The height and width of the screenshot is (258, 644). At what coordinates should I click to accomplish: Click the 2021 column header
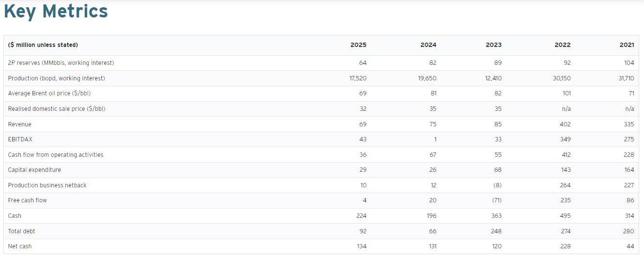(x=627, y=45)
